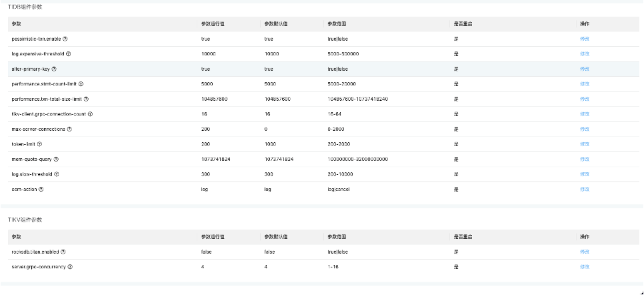Click 修改 in the token-limit row
Screen dimensions: 644x295
coord(585,144)
